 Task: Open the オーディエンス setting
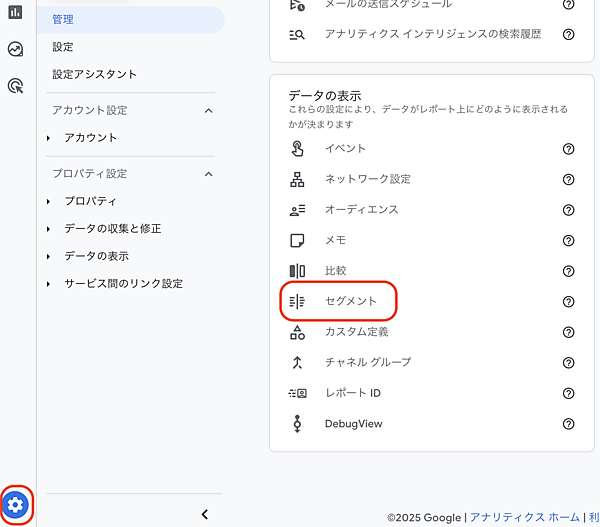pos(361,210)
